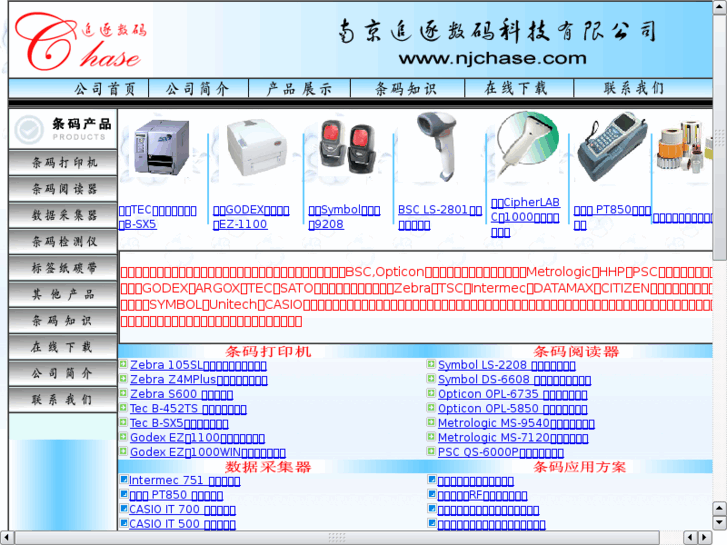Viewport: 727px width, 545px height.
Task: Click vertical scrollbar down arrow
Action: pos(720,523)
